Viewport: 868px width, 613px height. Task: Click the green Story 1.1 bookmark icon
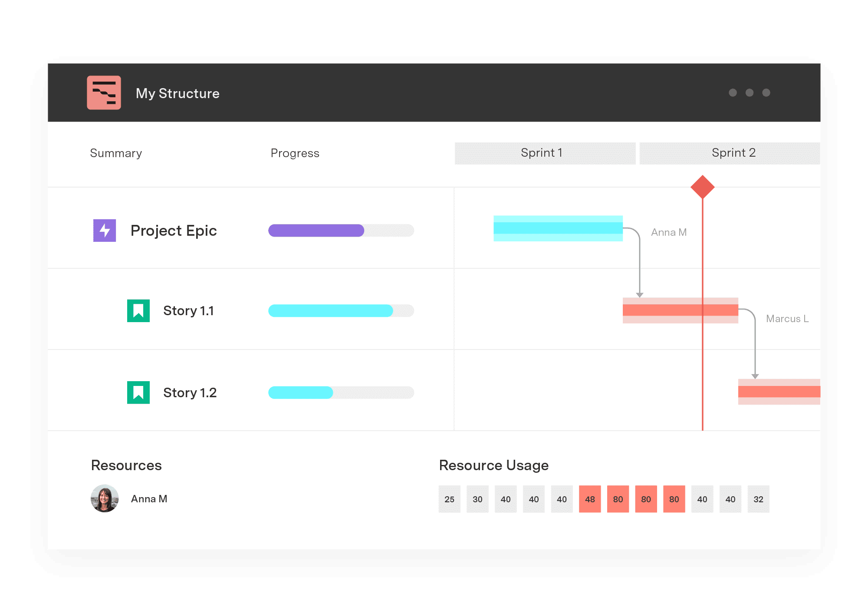[x=138, y=311]
